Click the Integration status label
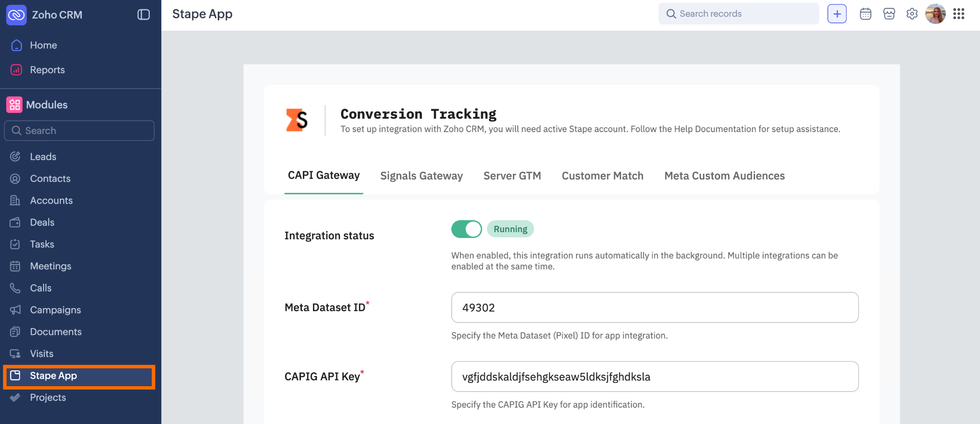 point(329,235)
